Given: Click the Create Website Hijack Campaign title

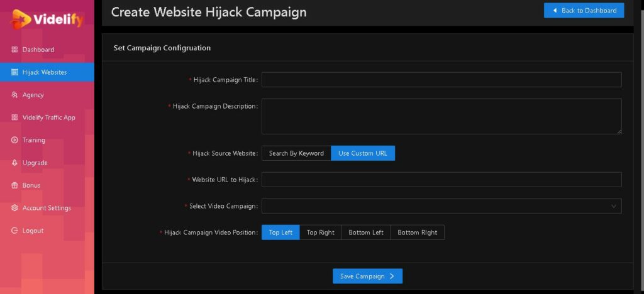Looking at the screenshot, I should click(x=209, y=12).
